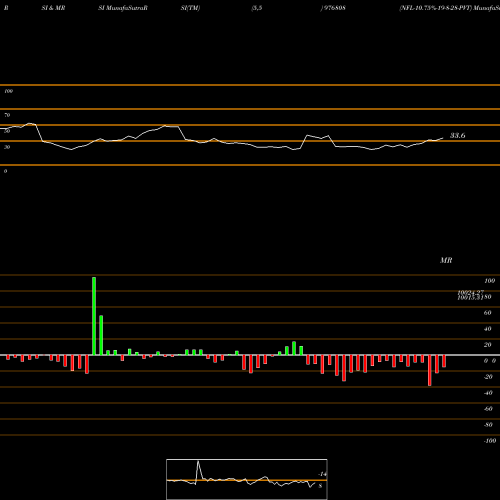500x500 pixels.
Task: Open the mini overview chart thumbnail
Action: [247, 479]
